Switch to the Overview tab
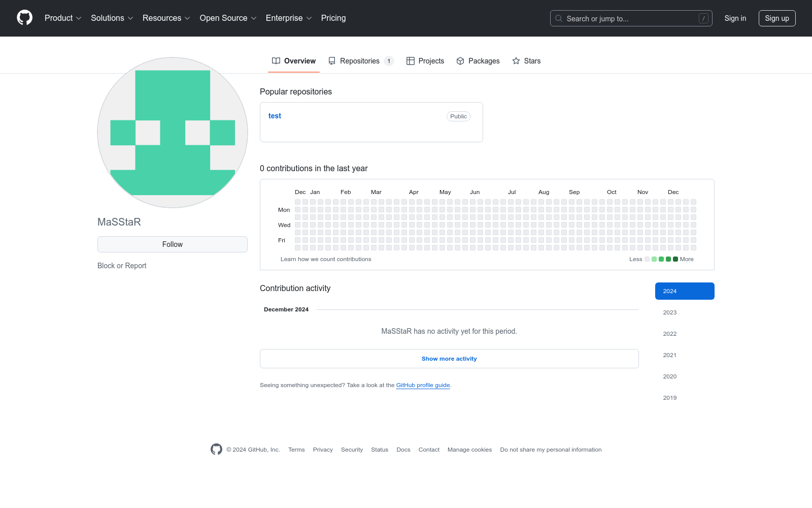Screen dimensions: 812x508 [x=294, y=61]
